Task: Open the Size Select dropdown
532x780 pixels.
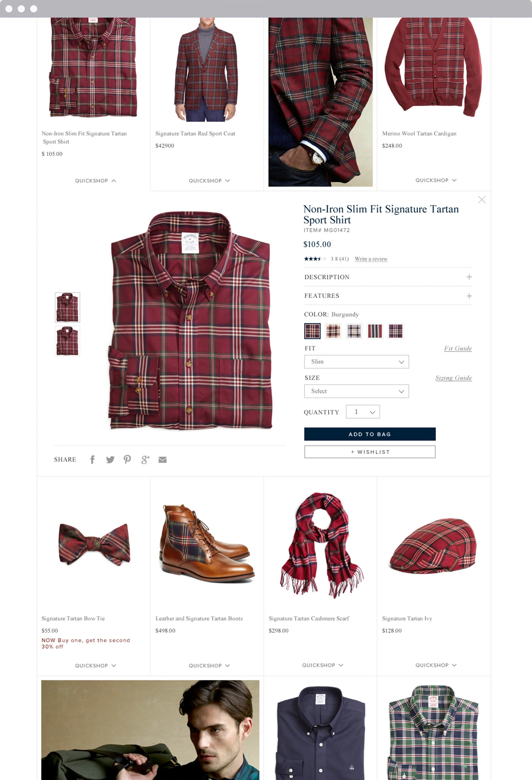Action: 356,391
